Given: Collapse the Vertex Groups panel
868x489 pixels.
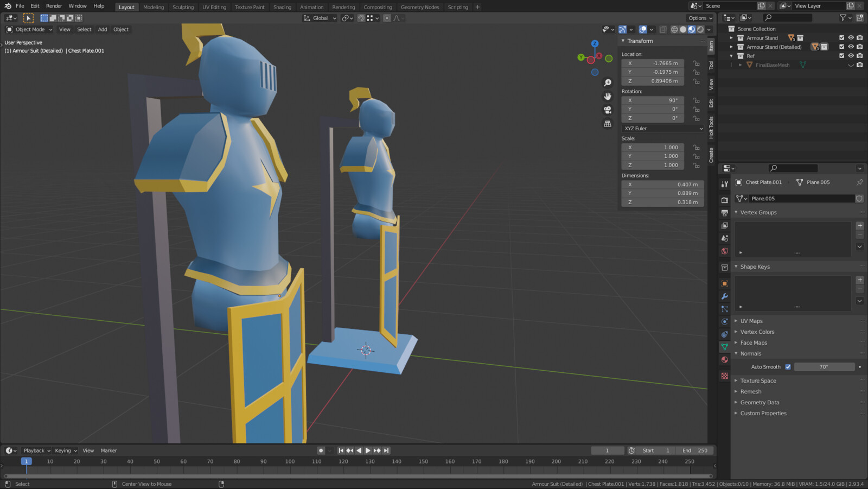Looking at the screenshot, I should pos(758,212).
